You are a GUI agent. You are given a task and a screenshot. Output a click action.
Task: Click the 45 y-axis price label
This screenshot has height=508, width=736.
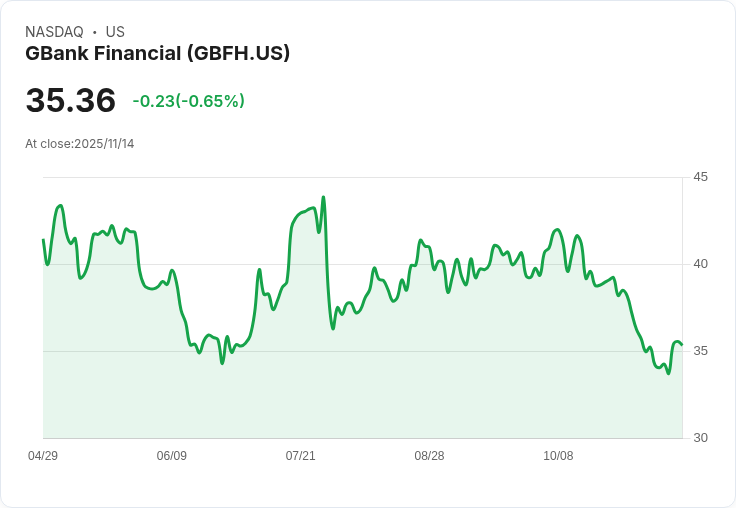pos(700,177)
